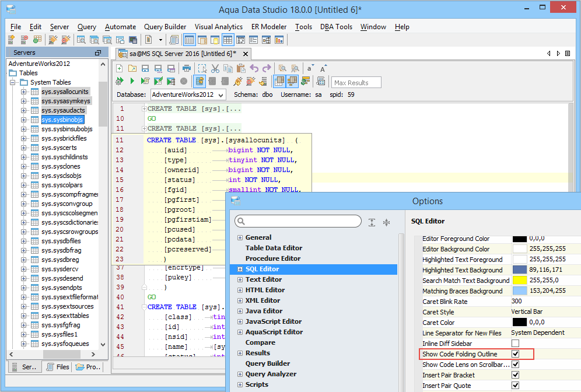Viewport: 581px width, 392px height.
Task: Expand the General options category
Action: click(x=240, y=238)
